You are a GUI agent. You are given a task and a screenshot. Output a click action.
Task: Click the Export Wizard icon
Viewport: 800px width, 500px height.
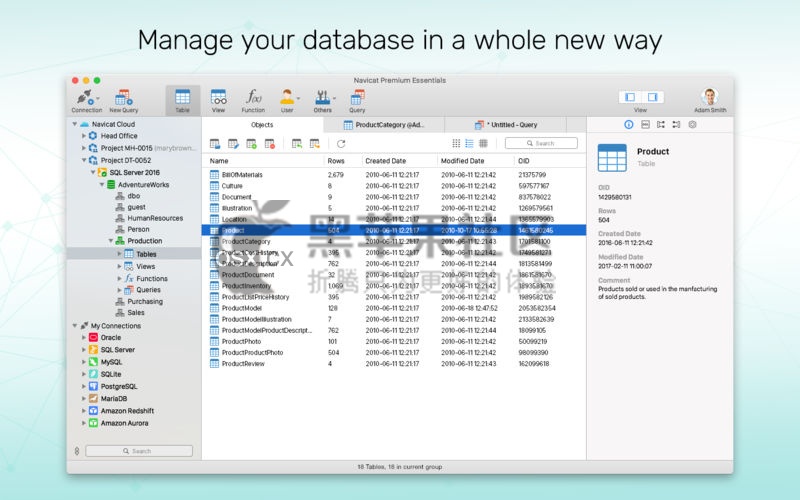315,144
